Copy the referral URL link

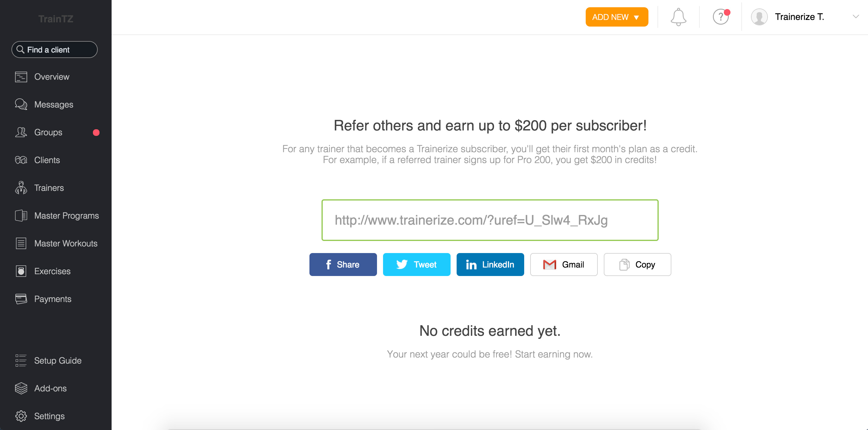(x=638, y=264)
